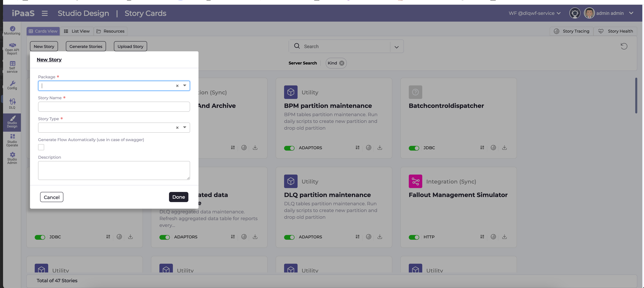Click the hamburger menu next to iPaaS
The width and height of the screenshot is (644, 288).
tap(44, 13)
